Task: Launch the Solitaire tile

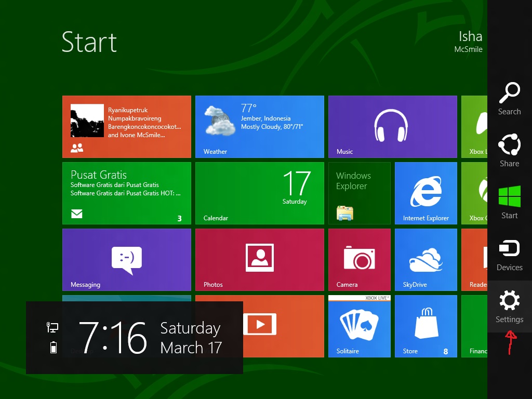Action: [x=360, y=326]
